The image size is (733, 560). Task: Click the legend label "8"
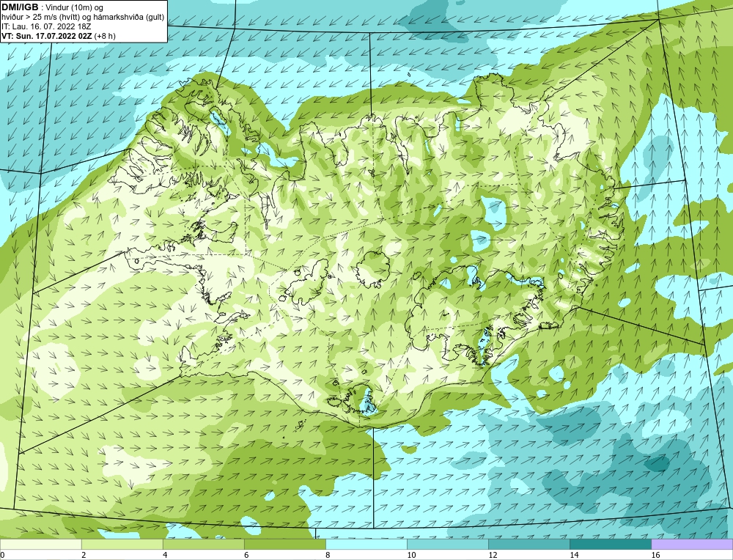pos(328,555)
